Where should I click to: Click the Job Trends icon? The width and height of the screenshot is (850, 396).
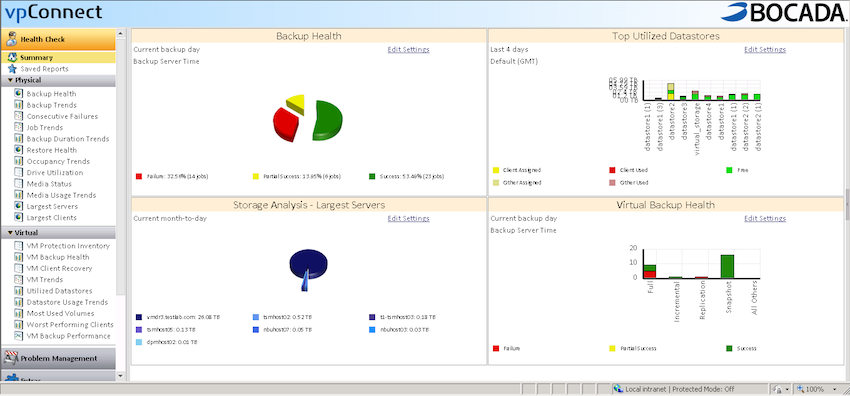pos(18,128)
